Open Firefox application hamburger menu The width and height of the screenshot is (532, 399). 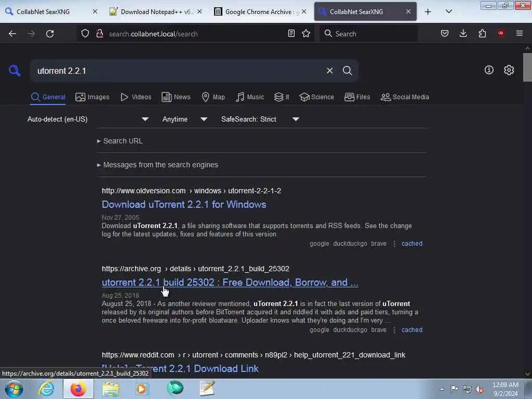pos(520,33)
